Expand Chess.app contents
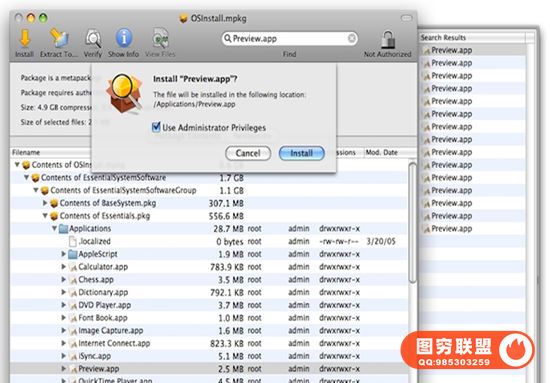 point(63,280)
